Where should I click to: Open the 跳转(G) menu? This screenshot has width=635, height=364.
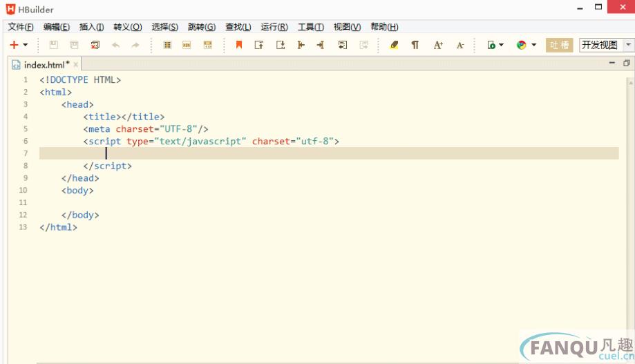202,27
